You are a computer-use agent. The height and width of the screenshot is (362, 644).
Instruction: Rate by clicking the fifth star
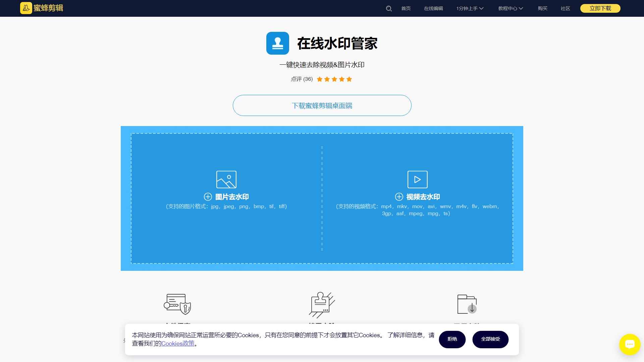pos(349,79)
